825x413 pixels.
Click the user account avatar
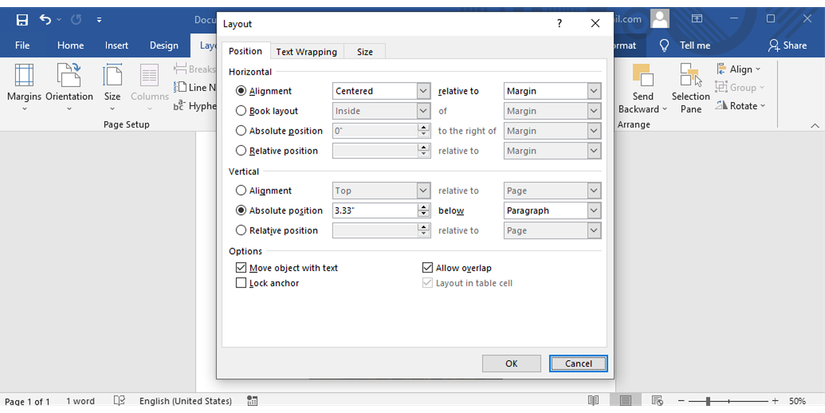pyautogui.click(x=659, y=19)
